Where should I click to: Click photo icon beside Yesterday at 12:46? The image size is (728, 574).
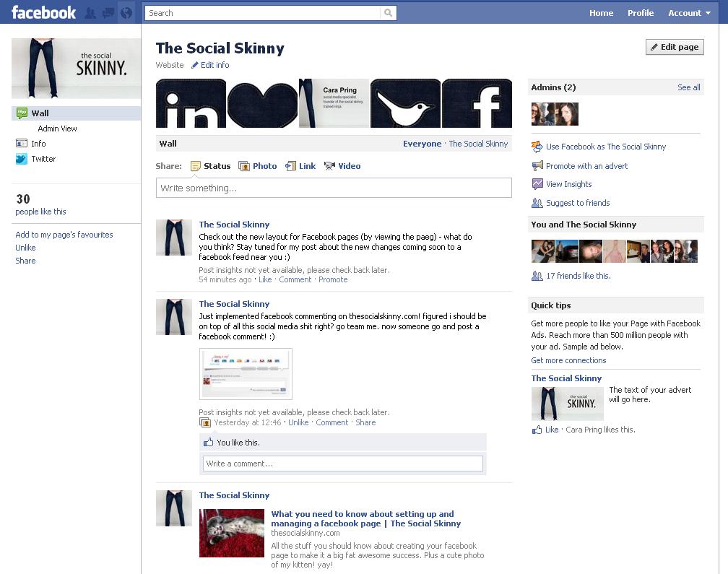(205, 422)
